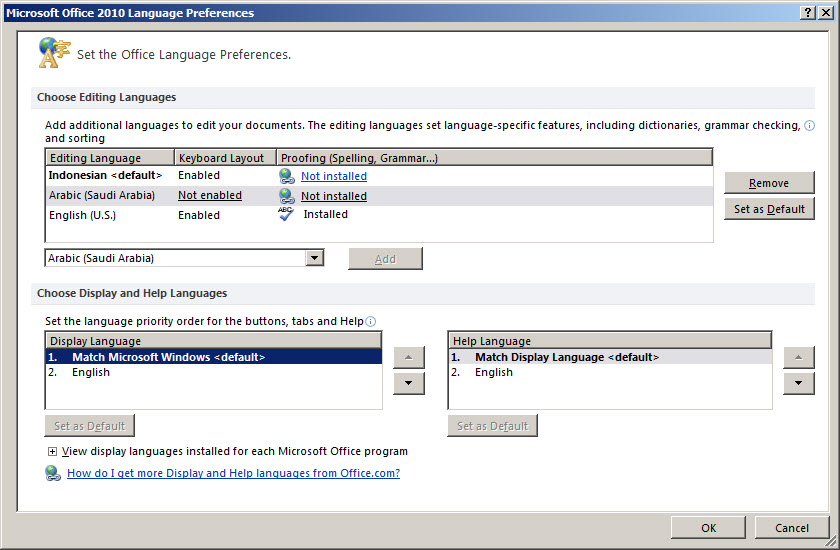Screen dimensions: 840x550
Task: Click the Help Language list header
Action: 610,341
